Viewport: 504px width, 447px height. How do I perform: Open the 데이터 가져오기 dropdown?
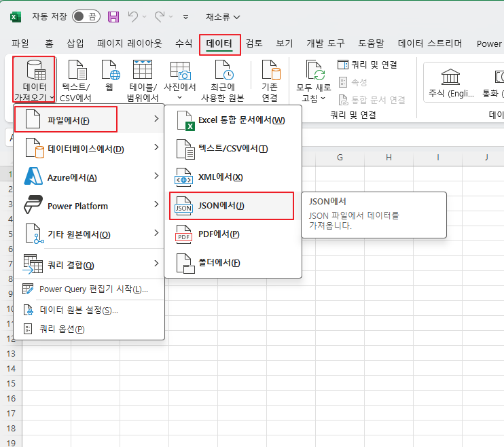click(34, 79)
